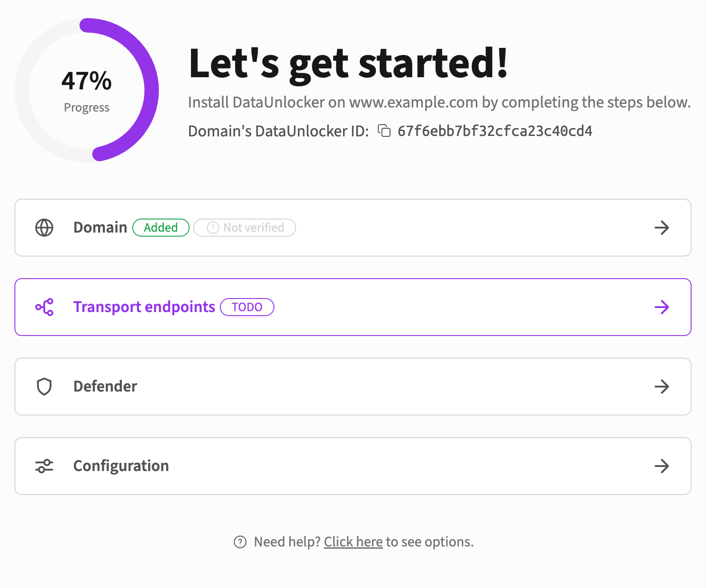Click the Transport endpoints node icon
Image resolution: width=706 pixels, height=588 pixels.
point(44,307)
